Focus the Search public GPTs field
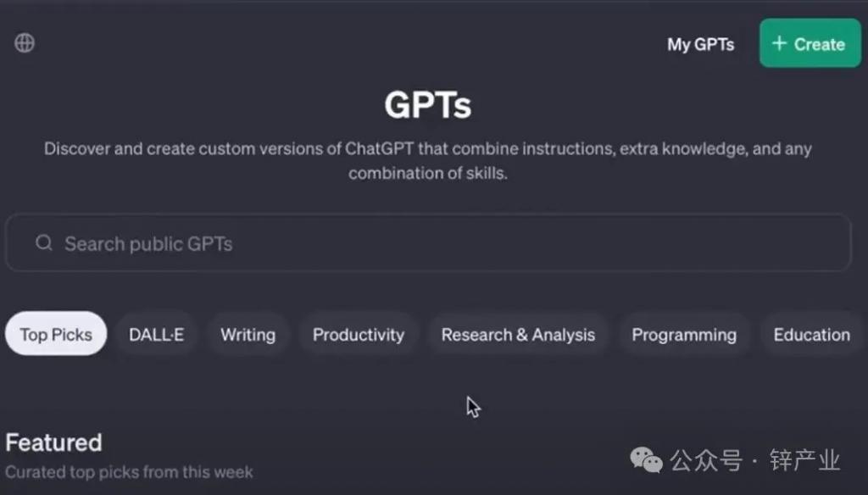This screenshot has height=495, width=868. 428,243
